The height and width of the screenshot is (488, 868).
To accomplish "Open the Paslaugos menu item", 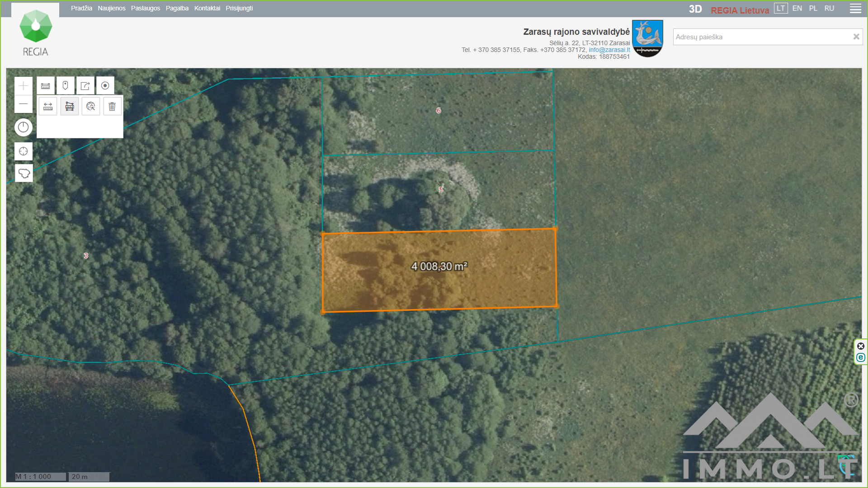I will [146, 9].
